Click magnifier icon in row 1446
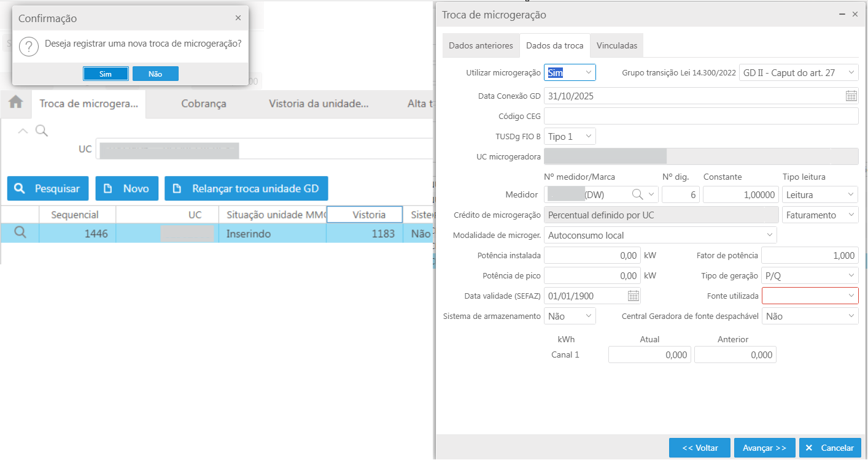The height and width of the screenshot is (460, 868). pyautogui.click(x=20, y=233)
